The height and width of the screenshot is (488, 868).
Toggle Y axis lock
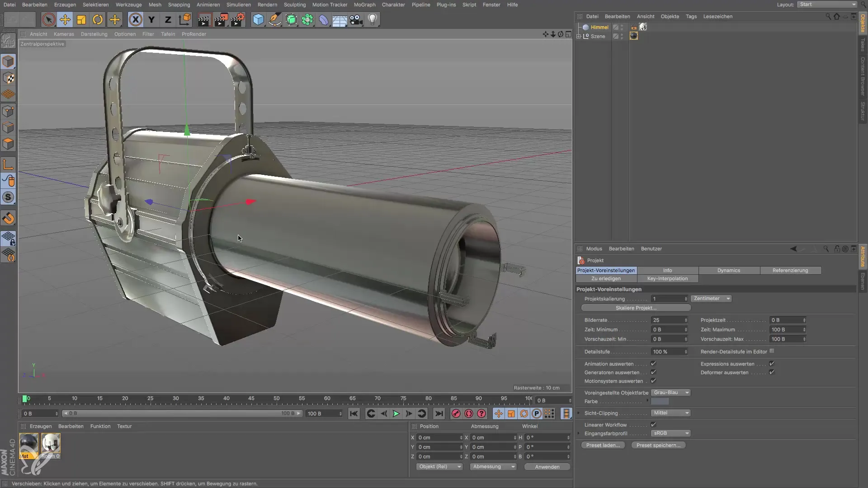tap(151, 19)
